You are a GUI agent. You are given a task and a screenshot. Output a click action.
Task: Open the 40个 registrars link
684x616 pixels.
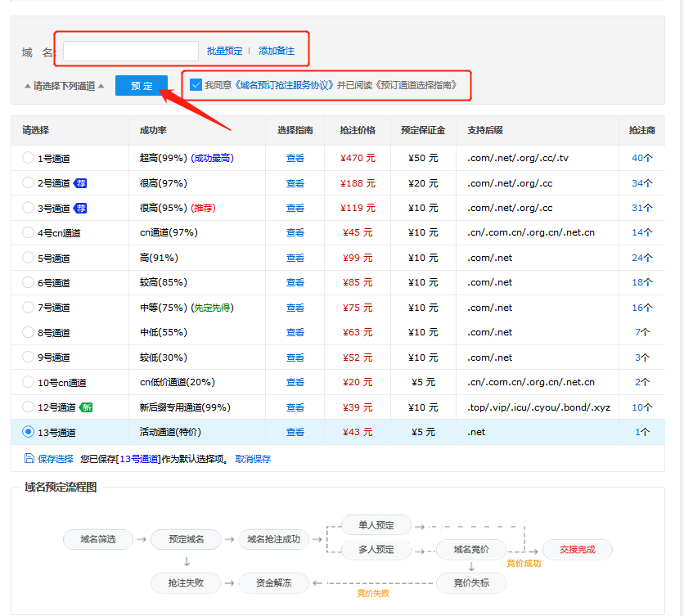tap(642, 158)
